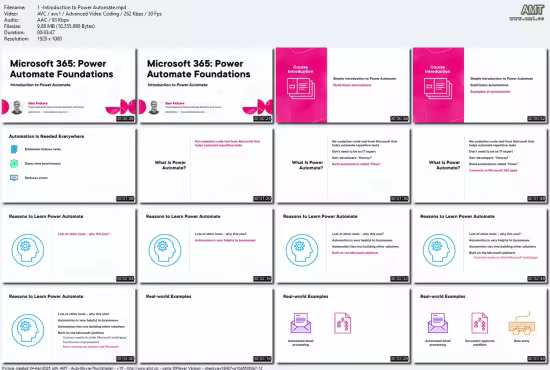The width and height of the screenshot is (550, 370).
Task: Click the duration value '00:03:47'
Action: [46, 33]
